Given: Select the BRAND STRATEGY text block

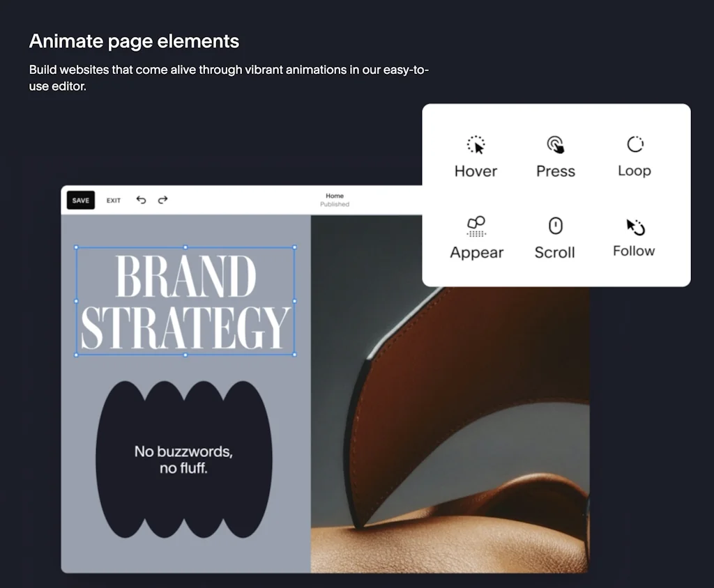Looking at the screenshot, I should 185,300.
